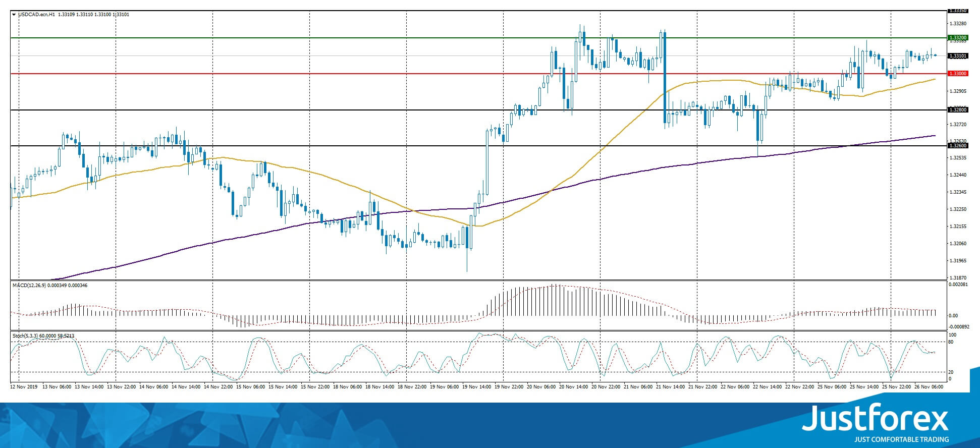Screen dimensions: 980x448
Task: Click the 21 Nov 14:00 time label
Action: pyautogui.click(x=671, y=386)
